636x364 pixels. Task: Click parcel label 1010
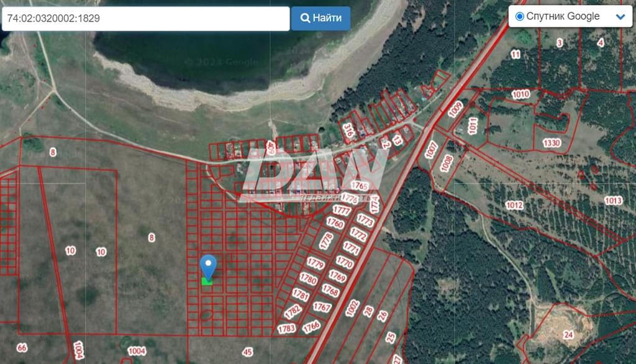(521, 94)
